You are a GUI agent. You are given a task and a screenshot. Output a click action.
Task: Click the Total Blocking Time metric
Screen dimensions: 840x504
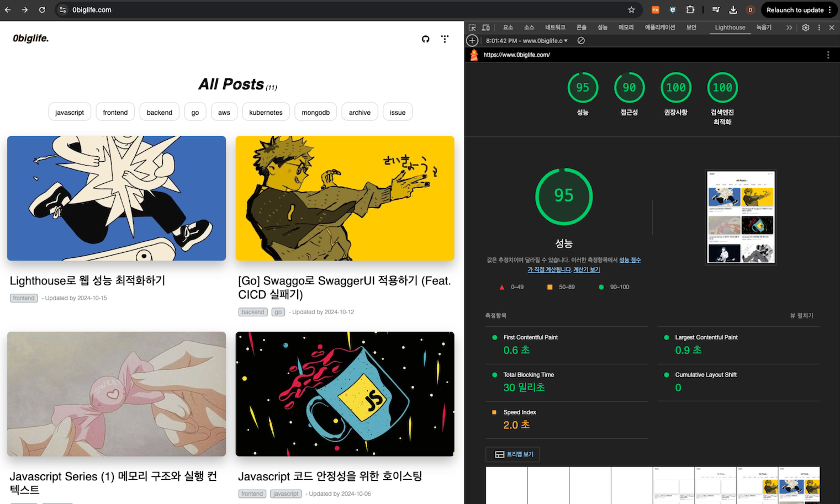click(x=566, y=383)
